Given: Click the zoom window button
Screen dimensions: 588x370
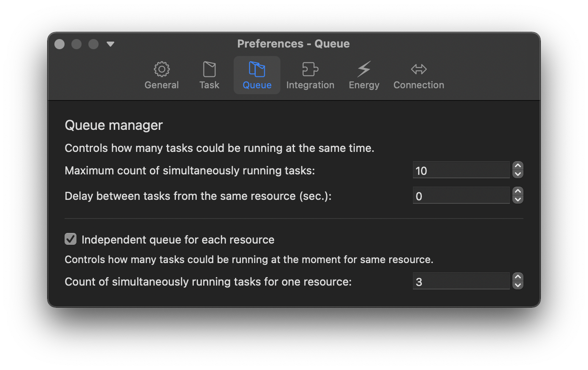Looking at the screenshot, I should [93, 44].
